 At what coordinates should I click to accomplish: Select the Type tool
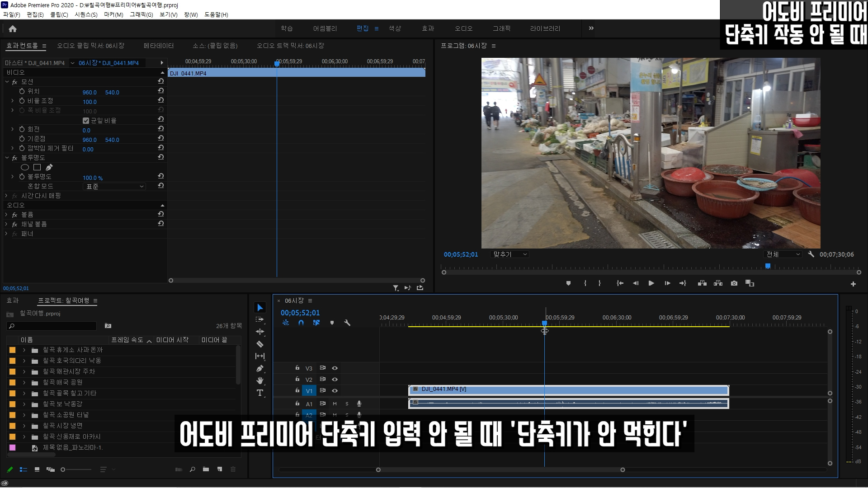(x=260, y=393)
